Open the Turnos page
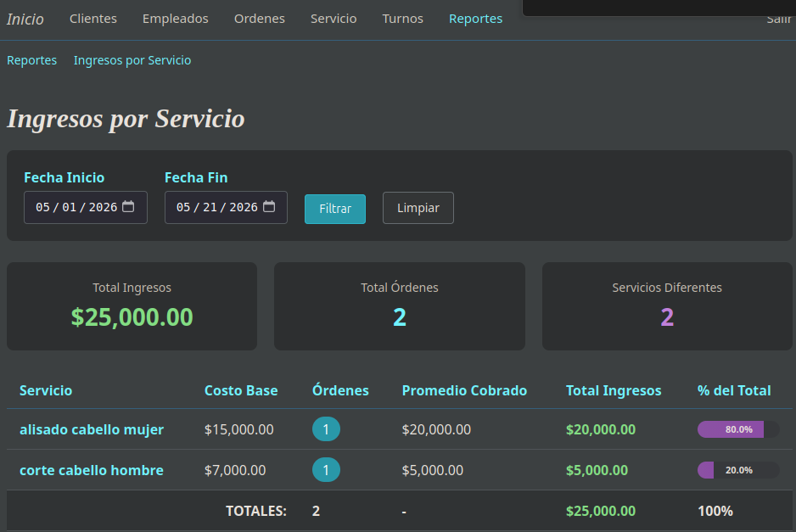796x532 pixels. pos(402,19)
